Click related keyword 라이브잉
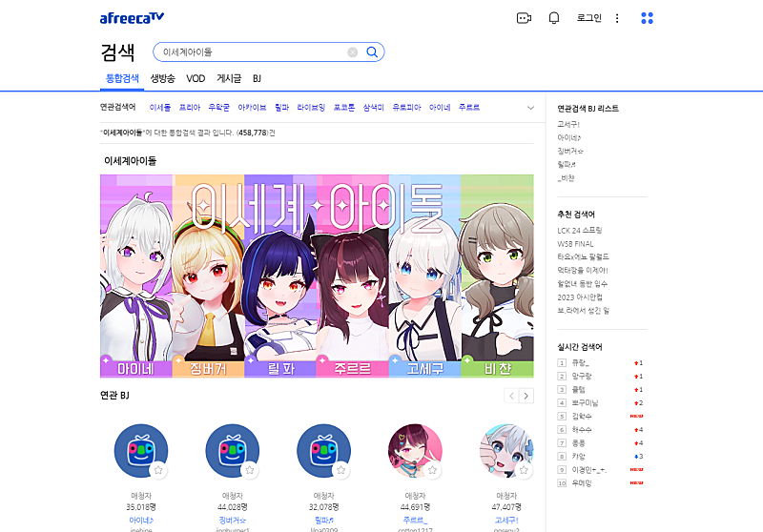Image resolution: width=763 pixels, height=532 pixels. (x=311, y=108)
